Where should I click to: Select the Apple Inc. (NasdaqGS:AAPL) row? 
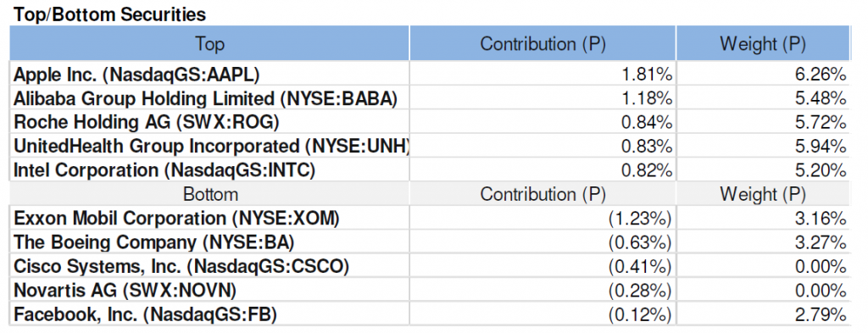[430, 73]
